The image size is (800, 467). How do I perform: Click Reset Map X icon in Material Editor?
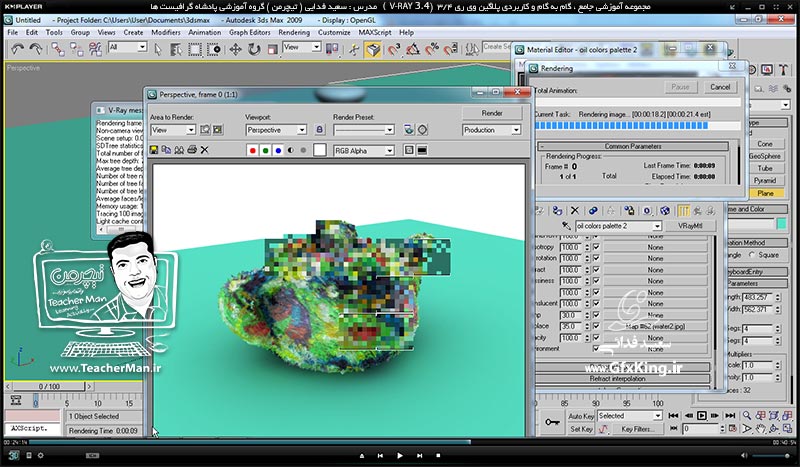(x=575, y=210)
